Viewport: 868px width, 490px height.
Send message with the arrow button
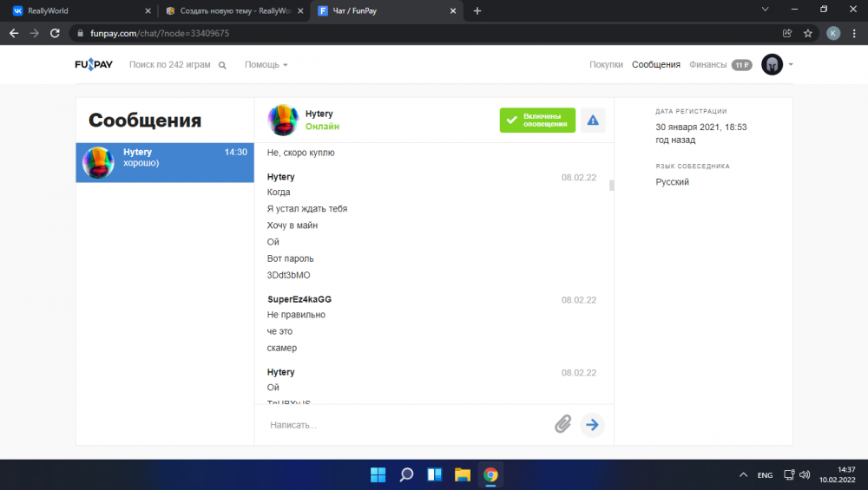click(x=592, y=425)
